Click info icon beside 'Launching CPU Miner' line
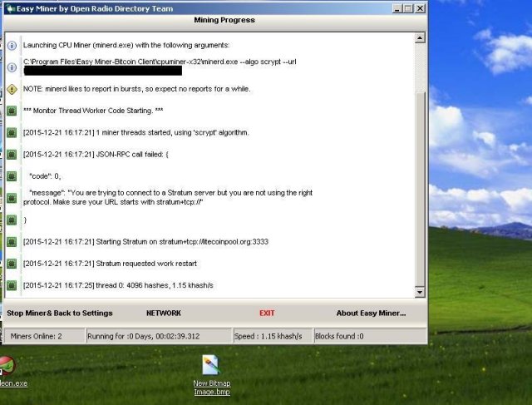Viewport: 532px width, 405px height. 12,46
